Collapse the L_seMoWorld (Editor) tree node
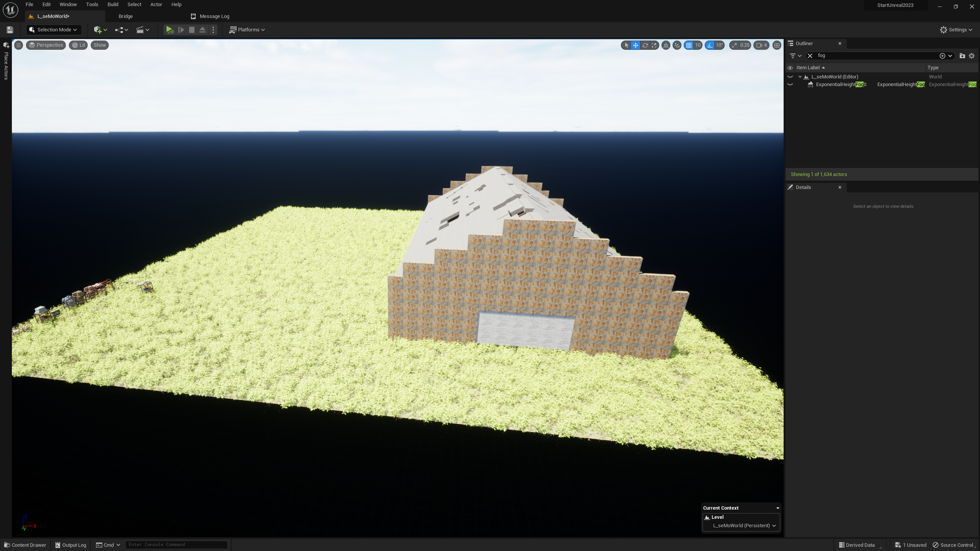The image size is (980, 551). point(800,77)
